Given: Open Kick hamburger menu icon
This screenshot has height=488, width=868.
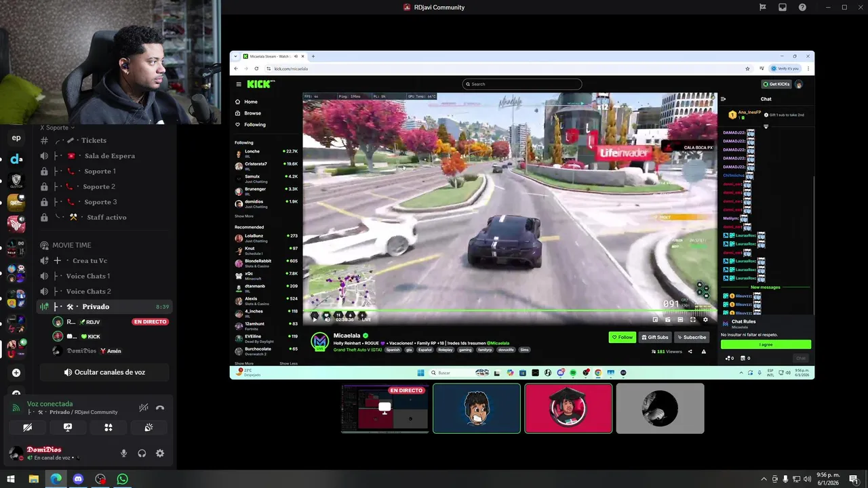Looking at the screenshot, I should click(239, 84).
